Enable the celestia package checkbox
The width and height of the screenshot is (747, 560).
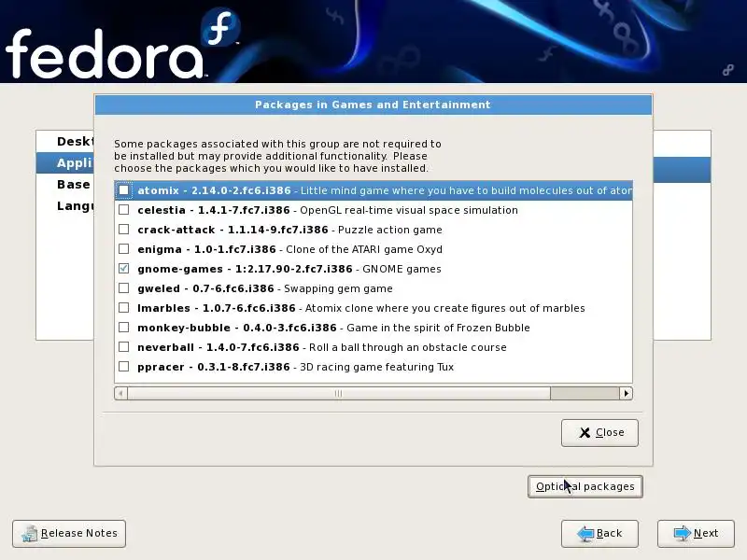click(x=124, y=209)
